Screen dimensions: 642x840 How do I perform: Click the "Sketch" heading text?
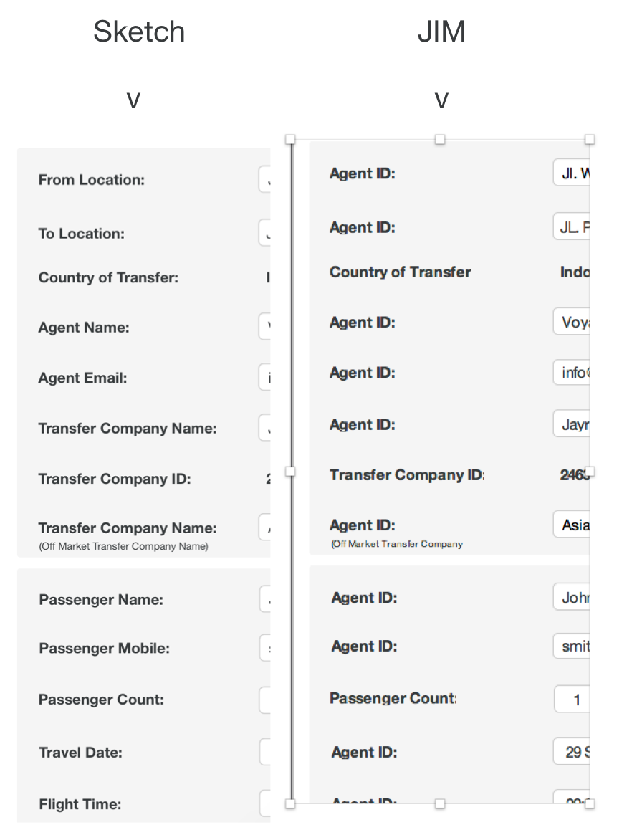pyautogui.click(x=139, y=32)
